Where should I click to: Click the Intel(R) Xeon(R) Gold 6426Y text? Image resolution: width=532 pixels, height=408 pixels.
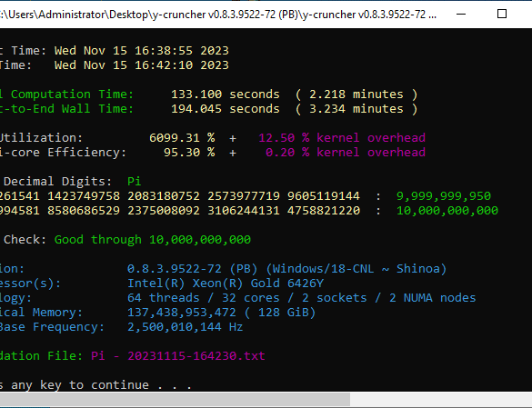click(226, 284)
